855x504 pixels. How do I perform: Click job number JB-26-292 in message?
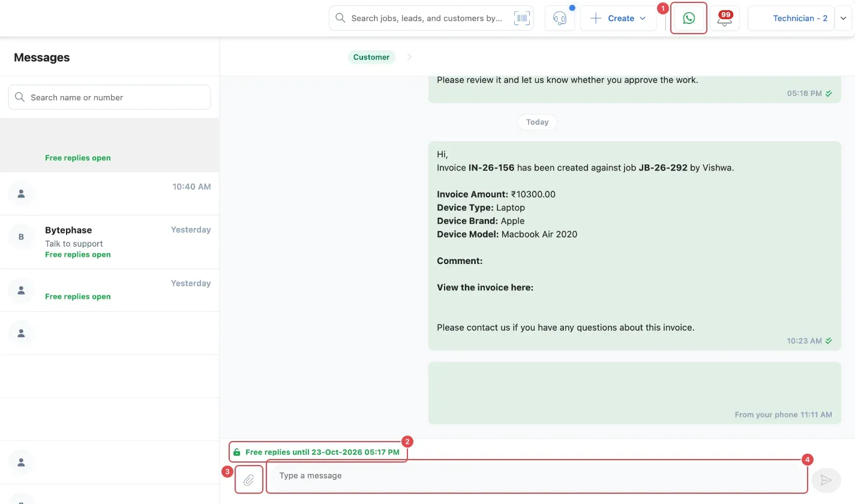[663, 167]
